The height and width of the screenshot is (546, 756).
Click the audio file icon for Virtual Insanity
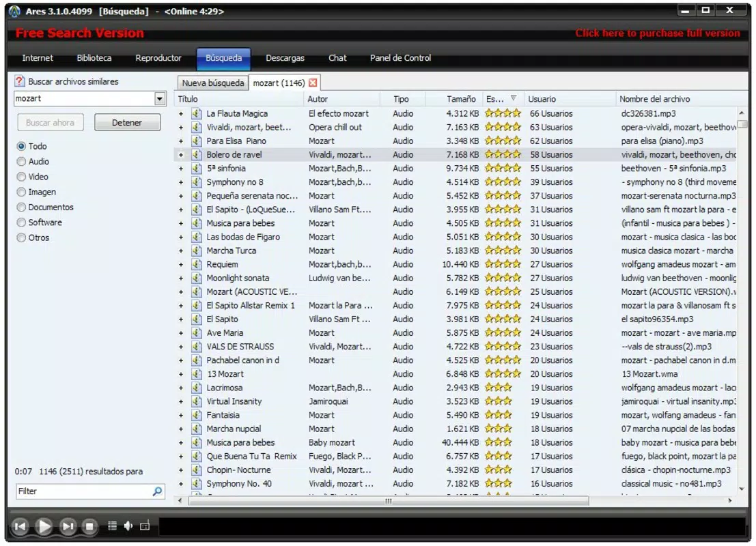point(196,401)
